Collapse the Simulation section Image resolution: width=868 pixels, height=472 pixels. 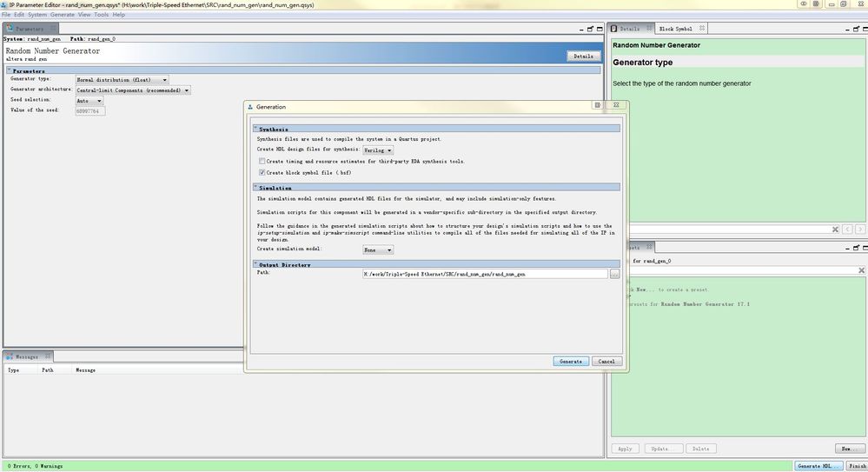coord(255,187)
